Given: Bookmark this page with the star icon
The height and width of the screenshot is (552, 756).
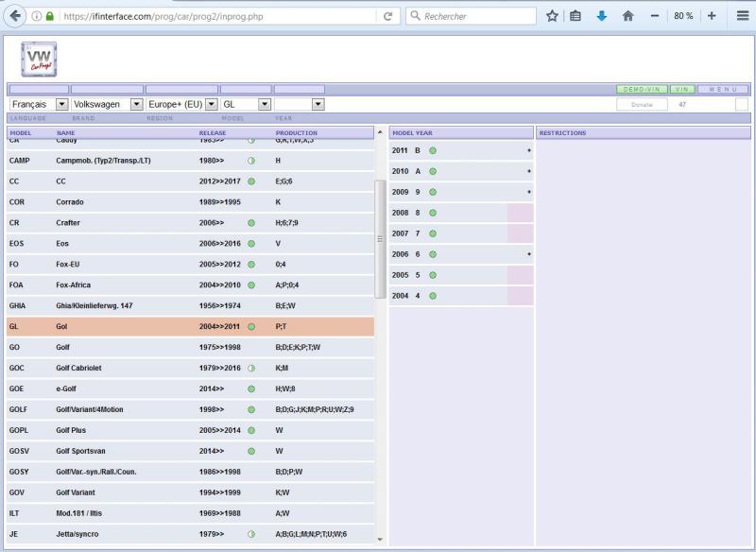Looking at the screenshot, I should click(x=552, y=16).
